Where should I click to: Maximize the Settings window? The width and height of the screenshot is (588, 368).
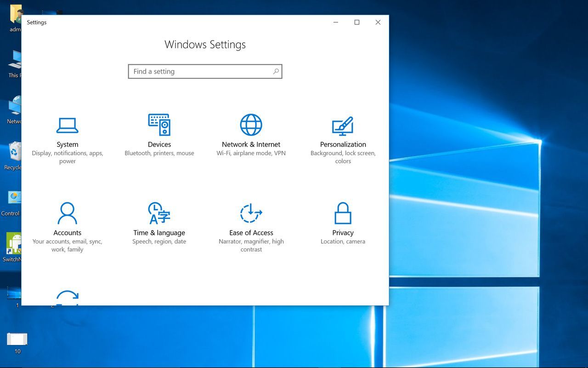356,22
